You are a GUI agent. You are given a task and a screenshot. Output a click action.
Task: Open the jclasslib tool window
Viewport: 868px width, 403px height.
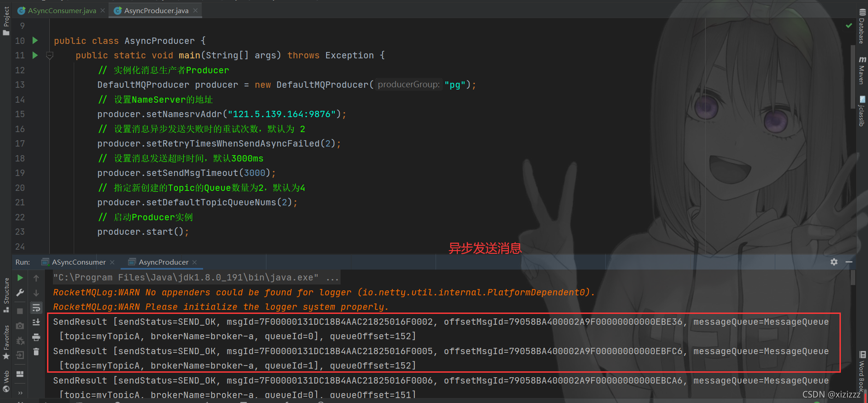(x=862, y=110)
